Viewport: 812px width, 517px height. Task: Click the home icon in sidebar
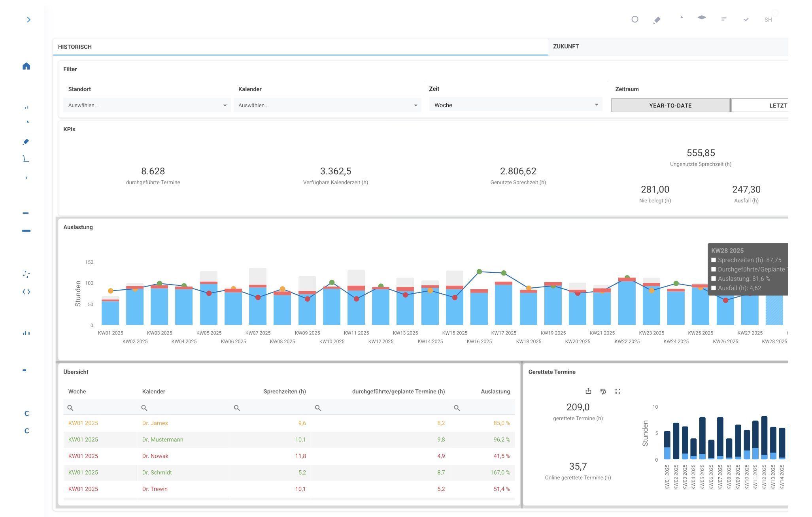[26, 66]
